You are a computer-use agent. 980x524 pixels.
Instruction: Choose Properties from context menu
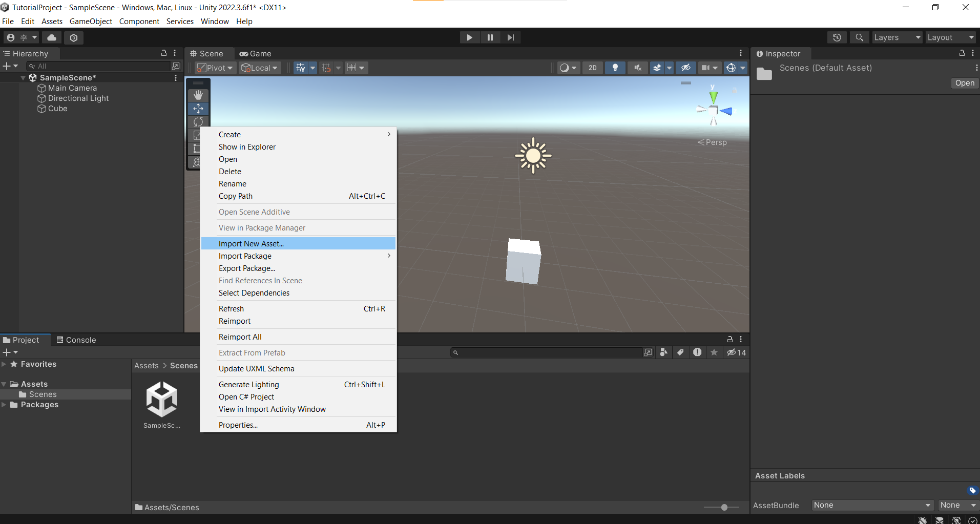(298, 425)
